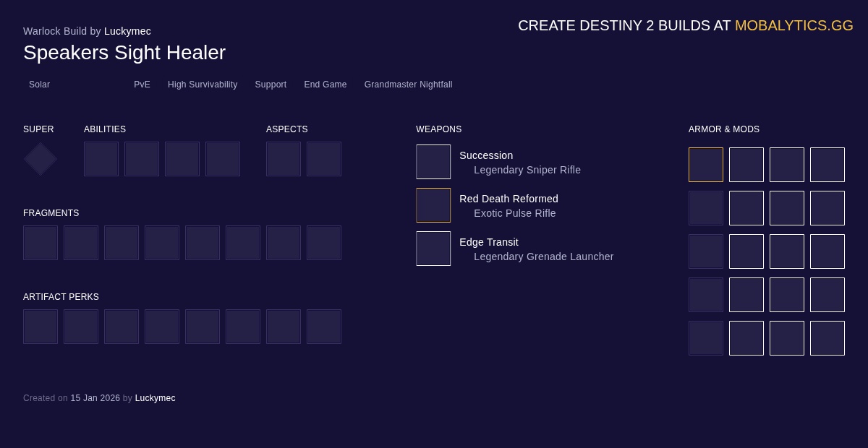Screen dimensions: 868x448
Task: Select the Grandmaster Nightfall tag
Action: coord(408,85)
